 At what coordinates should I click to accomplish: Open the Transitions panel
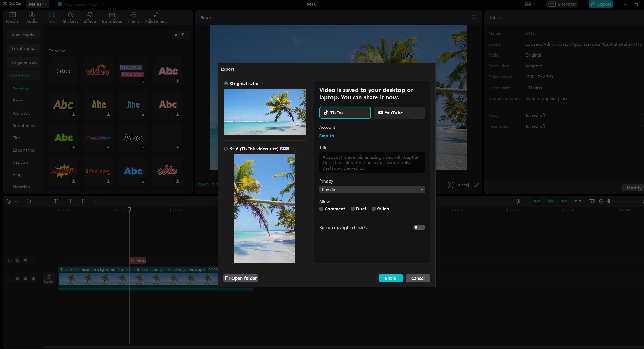[x=112, y=17]
